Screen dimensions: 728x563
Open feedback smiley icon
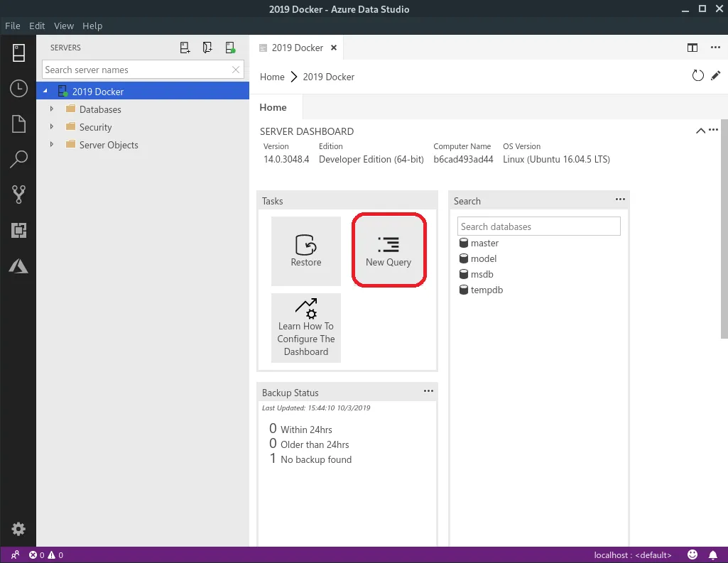coord(692,554)
